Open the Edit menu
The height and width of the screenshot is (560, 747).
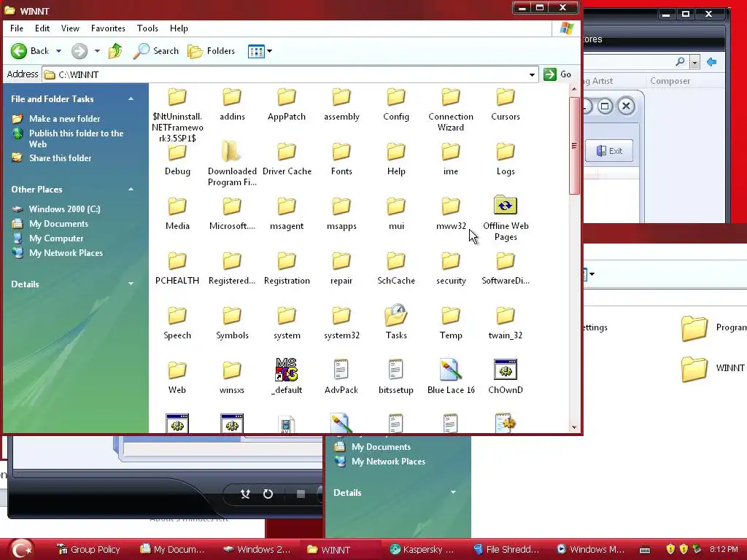coord(42,28)
